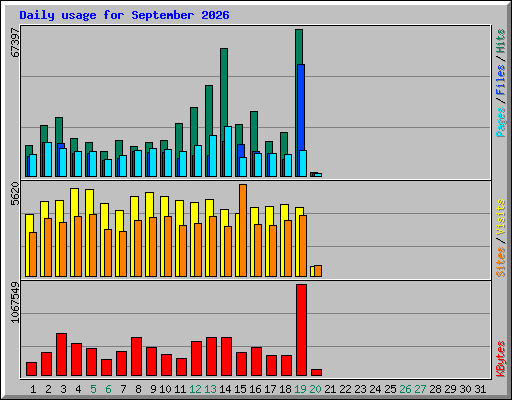The width and height of the screenshot is (512, 400).
Task: Click green day 27 axis label
Action: 420,389
